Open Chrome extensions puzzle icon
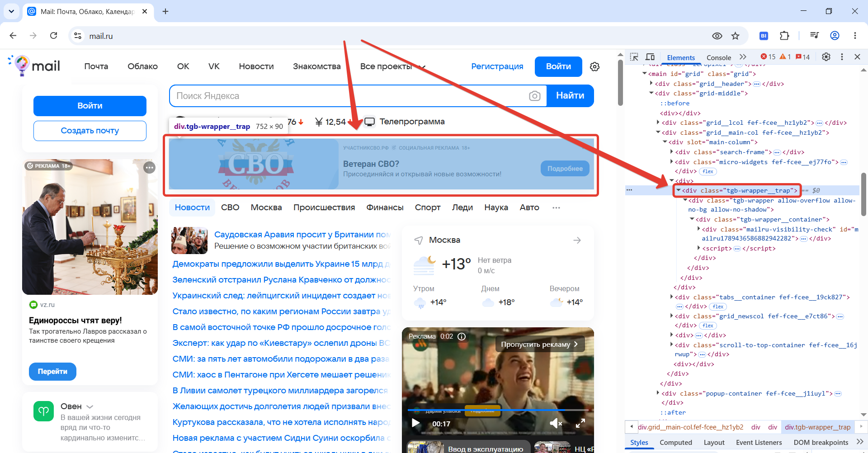This screenshot has width=868, height=453. [784, 36]
